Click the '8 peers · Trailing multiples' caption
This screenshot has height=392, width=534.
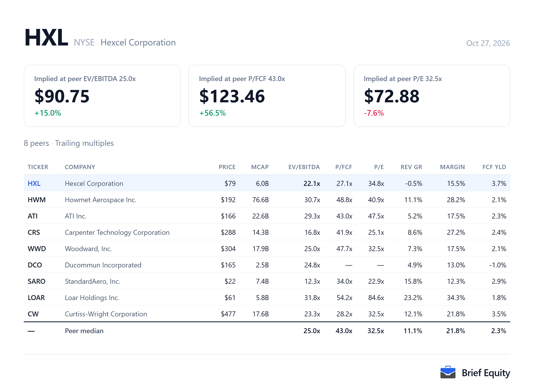click(x=69, y=143)
